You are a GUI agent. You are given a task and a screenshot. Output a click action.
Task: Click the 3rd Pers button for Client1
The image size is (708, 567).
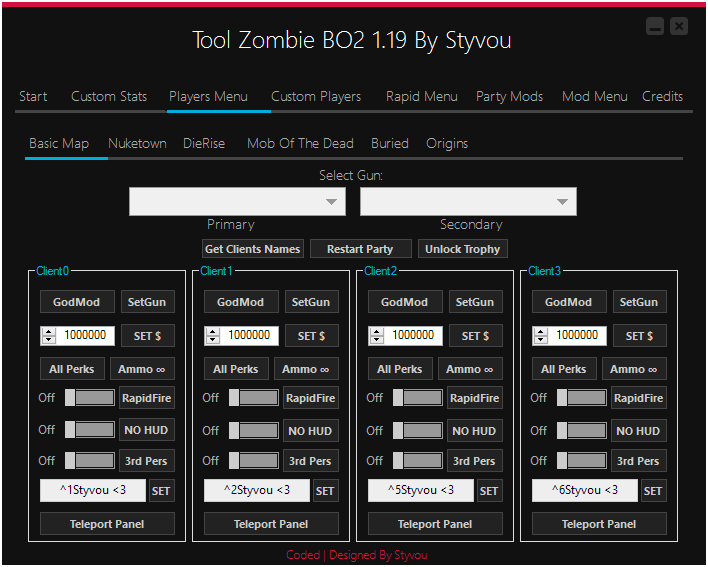point(311,461)
